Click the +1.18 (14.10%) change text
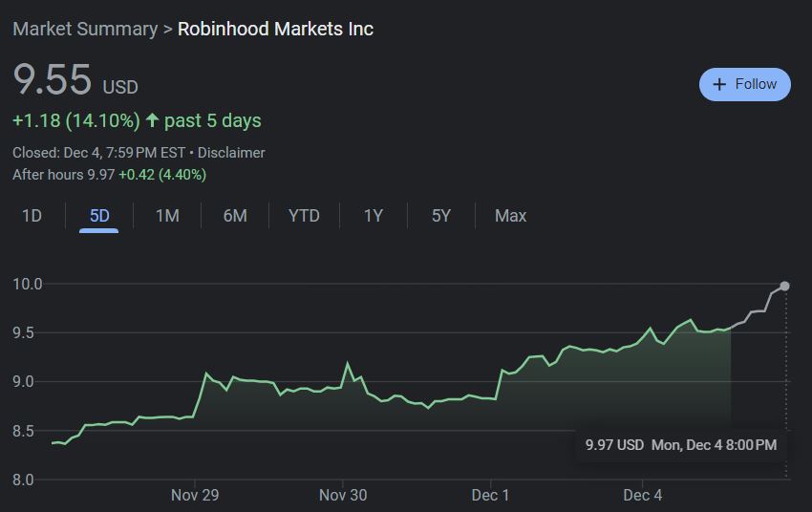 point(76,120)
